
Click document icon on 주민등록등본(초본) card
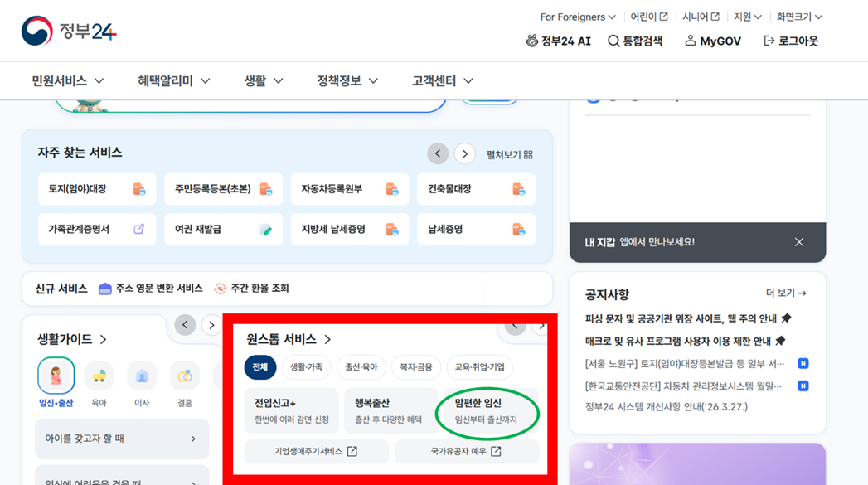pyautogui.click(x=266, y=189)
